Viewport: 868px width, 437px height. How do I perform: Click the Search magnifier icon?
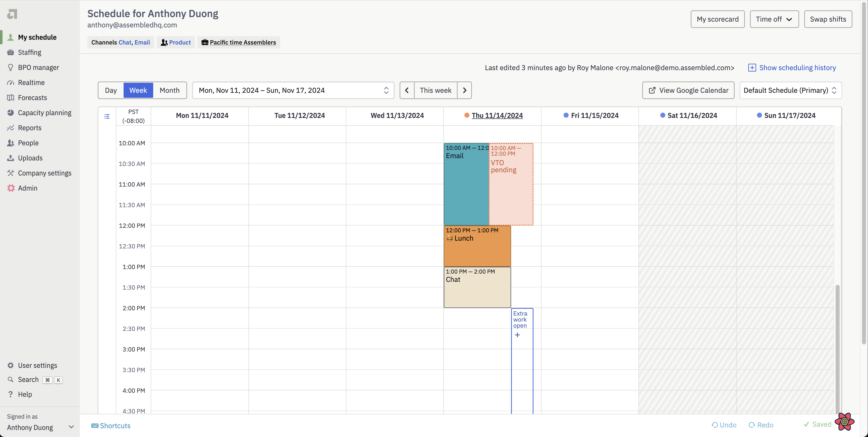point(11,380)
